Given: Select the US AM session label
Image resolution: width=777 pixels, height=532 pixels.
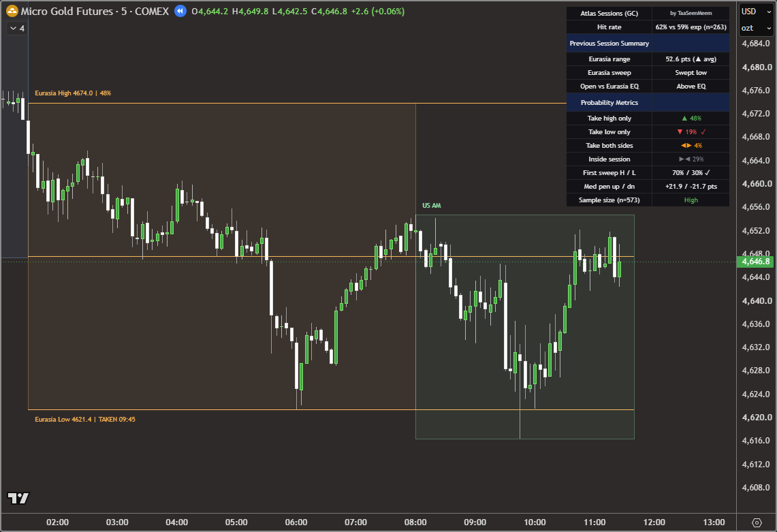Looking at the screenshot, I should click(x=432, y=205).
